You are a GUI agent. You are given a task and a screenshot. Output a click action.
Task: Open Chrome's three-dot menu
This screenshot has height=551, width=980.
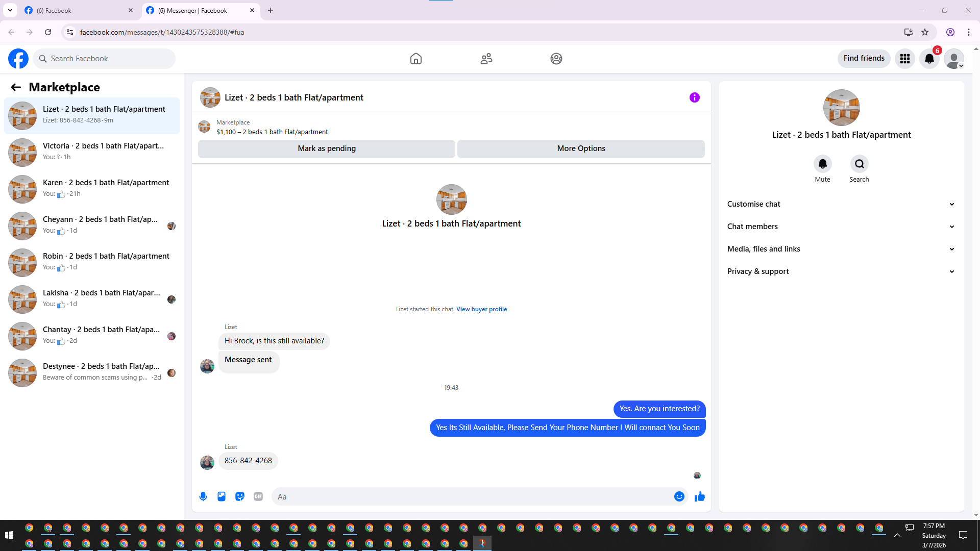(969, 32)
